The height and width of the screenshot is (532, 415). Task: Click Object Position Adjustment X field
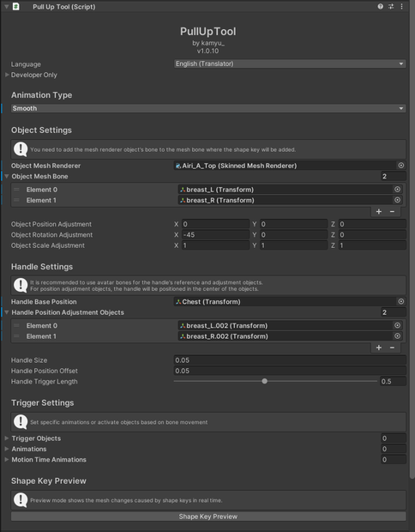[x=215, y=224]
